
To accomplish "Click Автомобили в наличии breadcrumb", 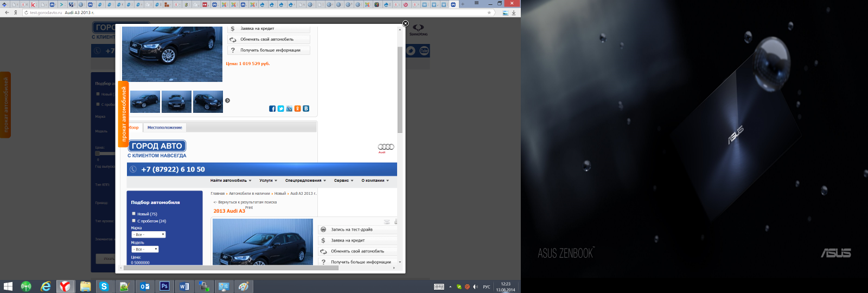I will coord(249,193).
